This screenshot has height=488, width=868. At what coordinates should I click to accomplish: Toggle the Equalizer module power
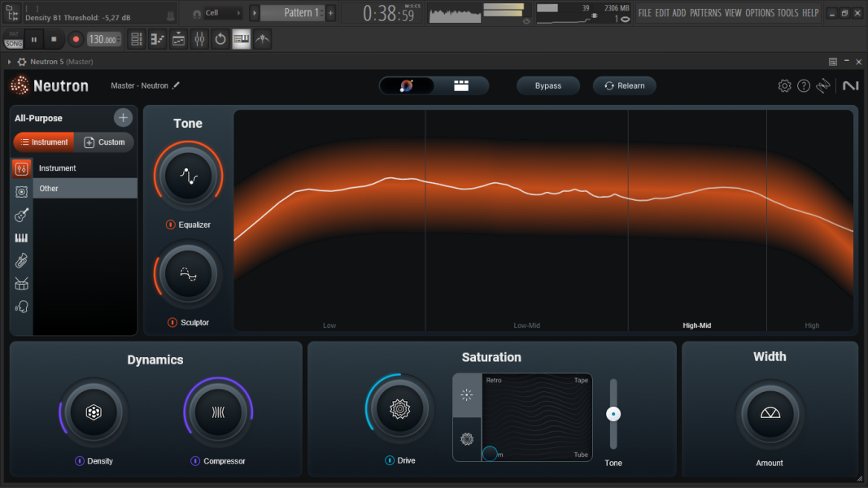(171, 224)
